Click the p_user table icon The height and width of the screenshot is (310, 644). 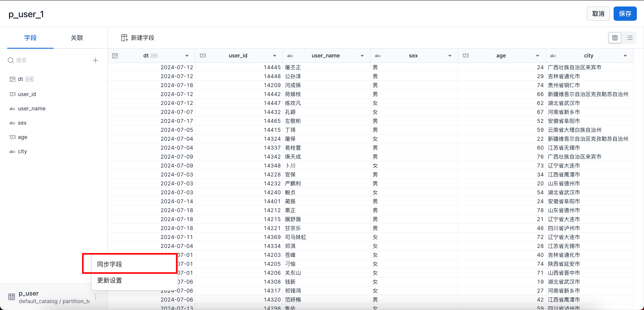(x=11, y=297)
